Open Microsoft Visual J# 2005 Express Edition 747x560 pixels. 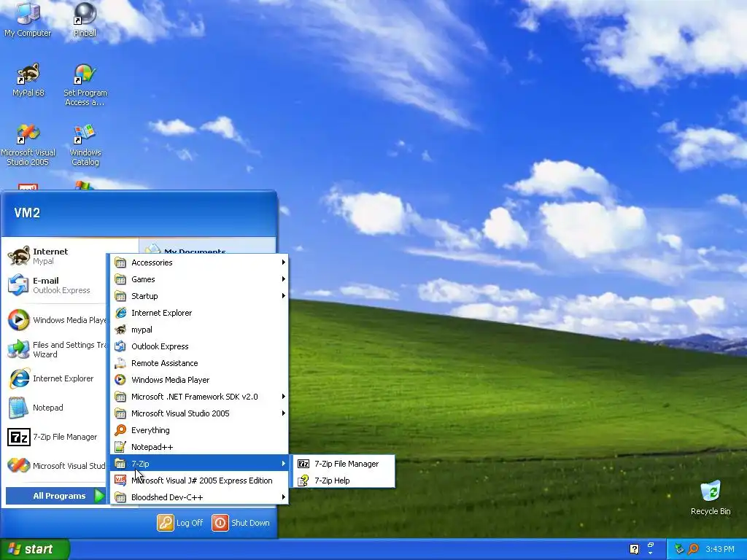click(x=199, y=481)
